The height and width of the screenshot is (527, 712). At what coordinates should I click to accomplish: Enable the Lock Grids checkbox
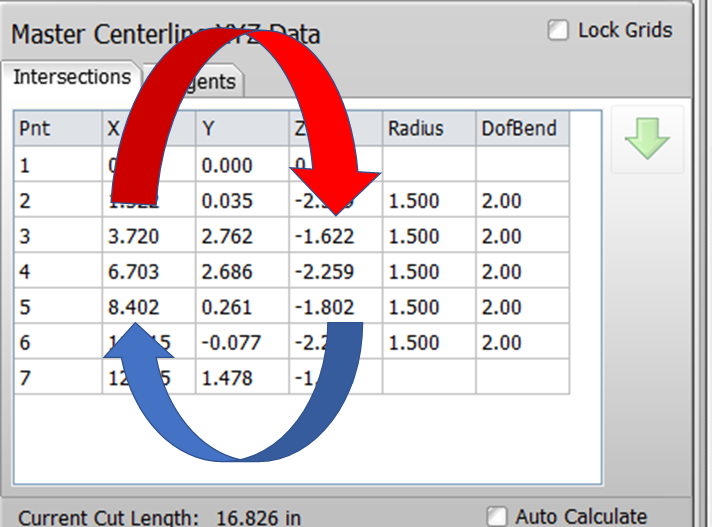558,31
